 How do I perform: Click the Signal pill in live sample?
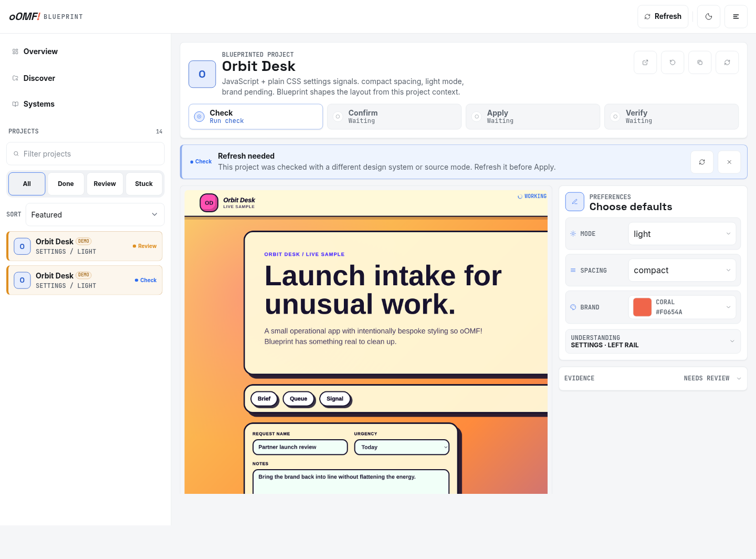tap(335, 399)
